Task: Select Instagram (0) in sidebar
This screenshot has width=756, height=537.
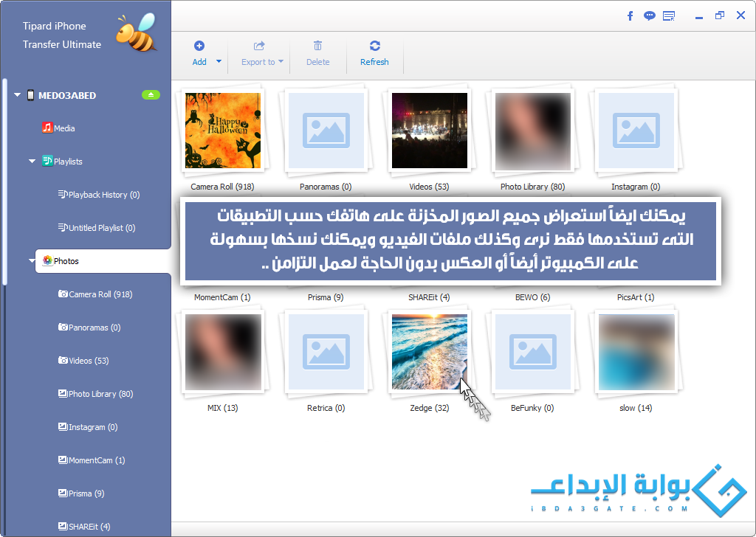Action: click(x=93, y=428)
